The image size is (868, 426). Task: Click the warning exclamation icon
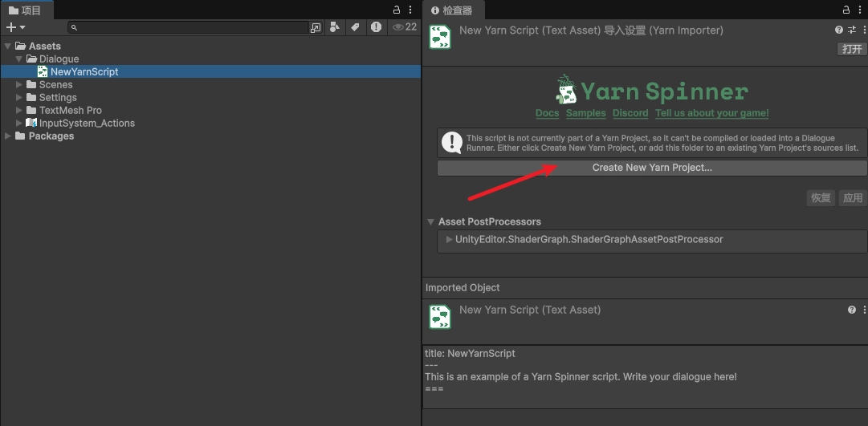tap(452, 143)
